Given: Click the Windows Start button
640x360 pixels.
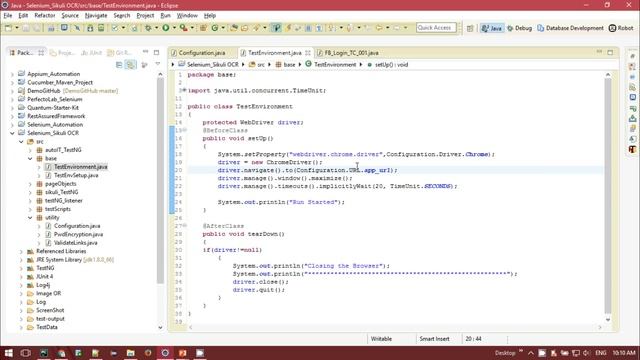Looking at the screenshot, I should click(8, 353).
